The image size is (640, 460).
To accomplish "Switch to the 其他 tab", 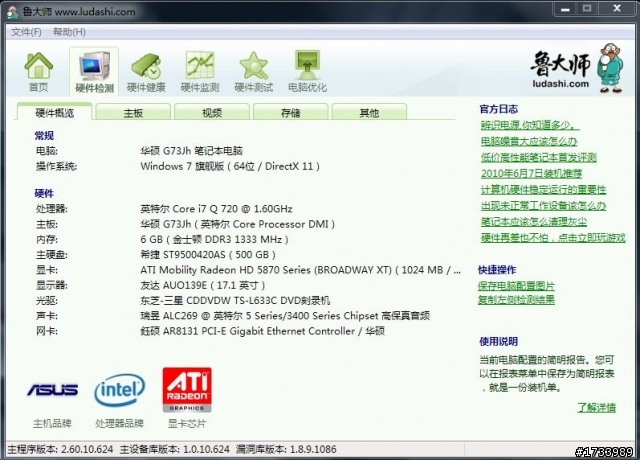I will click(369, 112).
